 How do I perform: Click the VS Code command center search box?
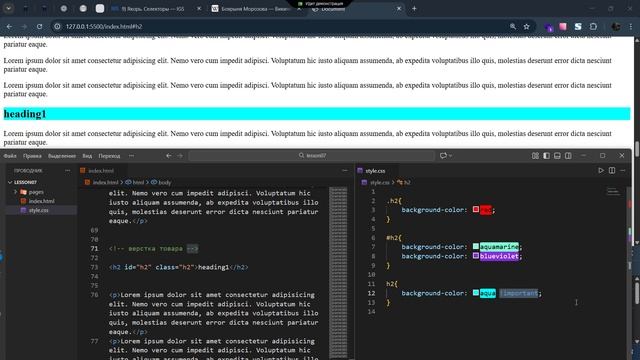pyautogui.click(x=312, y=156)
